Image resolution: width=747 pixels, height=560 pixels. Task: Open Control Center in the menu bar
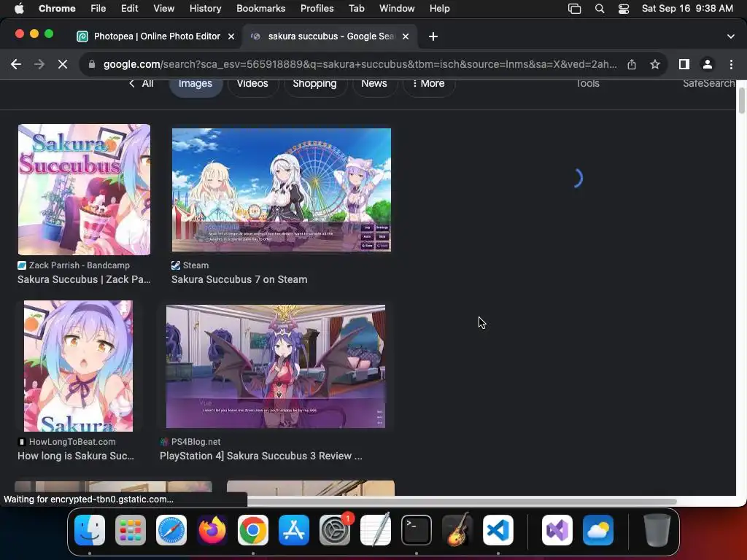coord(624,9)
